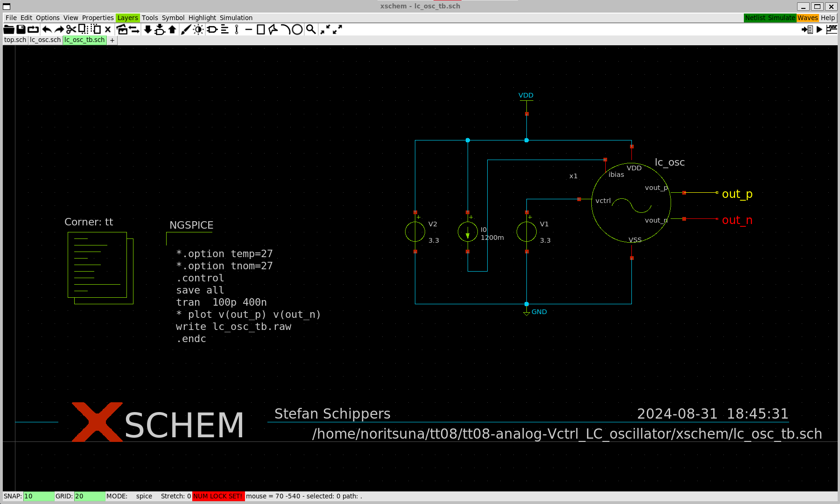Open a new tab with the plus button
Screen dimensions: 840x504
tap(112, 40)
